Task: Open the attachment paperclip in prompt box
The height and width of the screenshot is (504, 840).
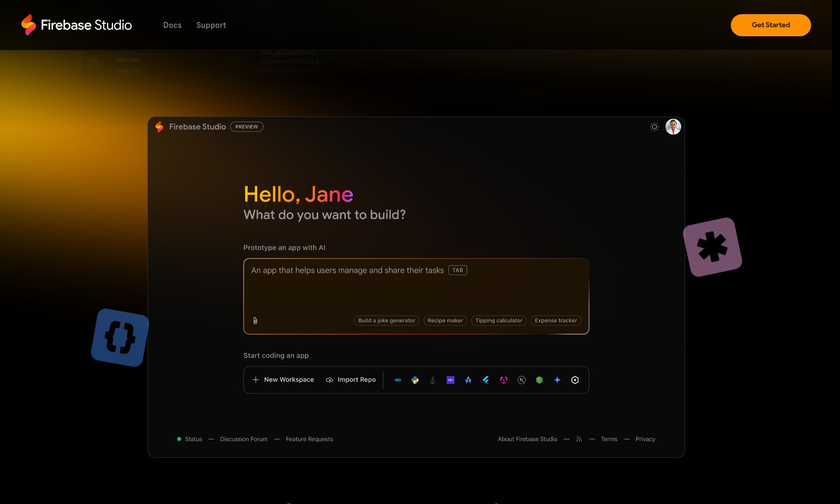Action: 255,320
